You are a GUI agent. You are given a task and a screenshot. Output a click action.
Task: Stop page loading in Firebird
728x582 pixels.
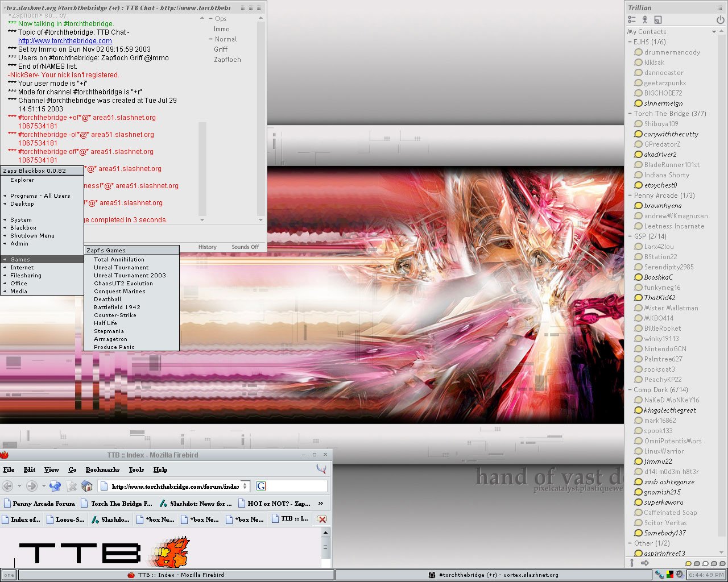[72, 486]
